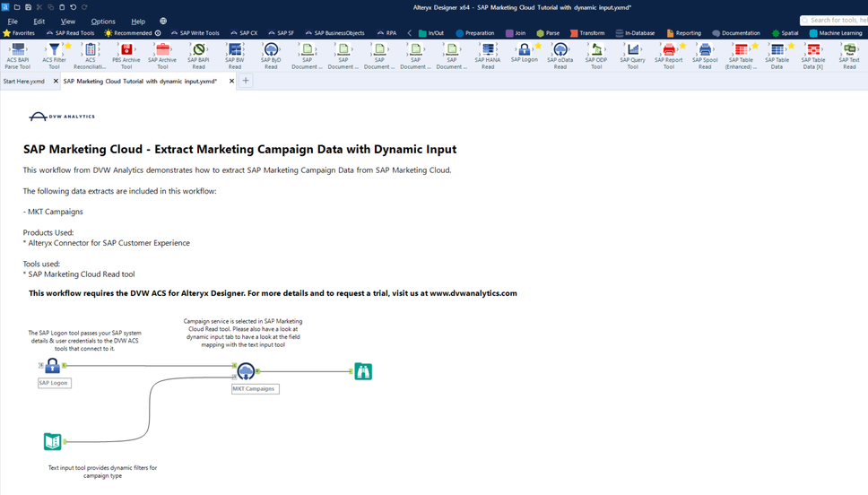Switch to the Start Here.yxmd tab
The height and width of the screenshot is (495, 868).
(x=24, y=82)
